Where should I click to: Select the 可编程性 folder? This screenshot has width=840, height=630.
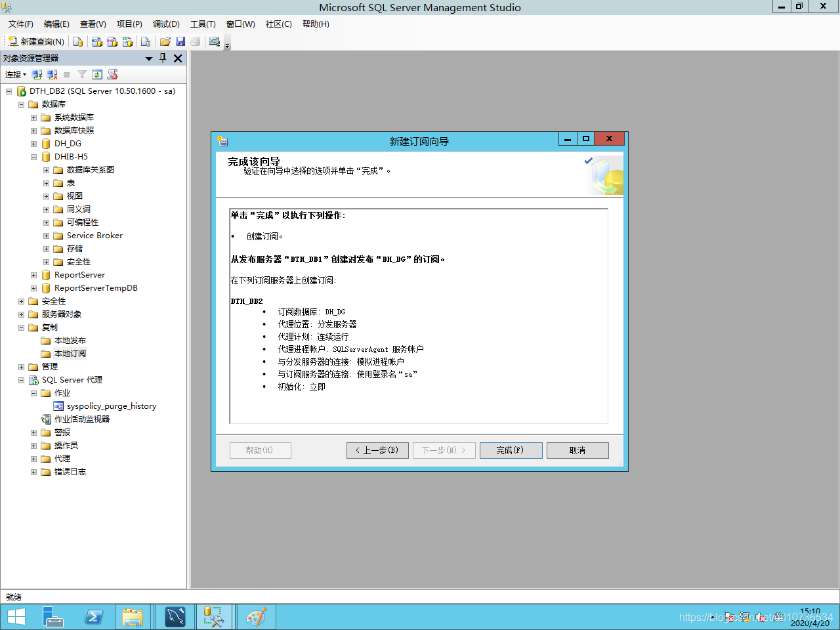(83, 222)
